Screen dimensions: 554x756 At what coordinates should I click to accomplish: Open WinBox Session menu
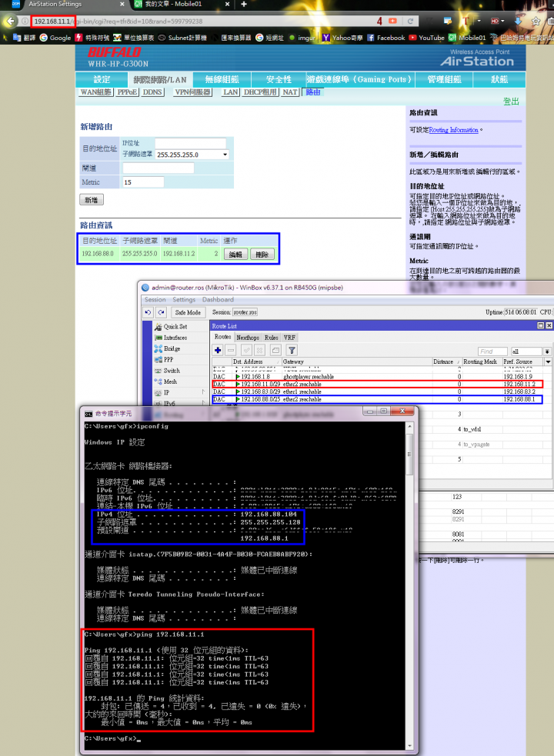tap(155, 299)
